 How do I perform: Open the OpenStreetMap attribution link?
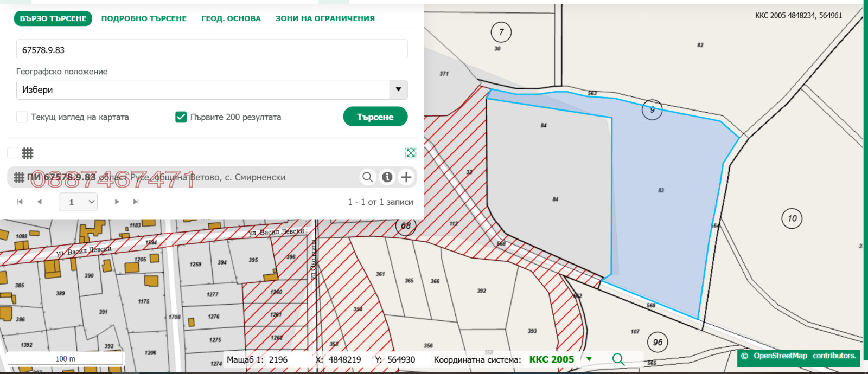[780, 356]
